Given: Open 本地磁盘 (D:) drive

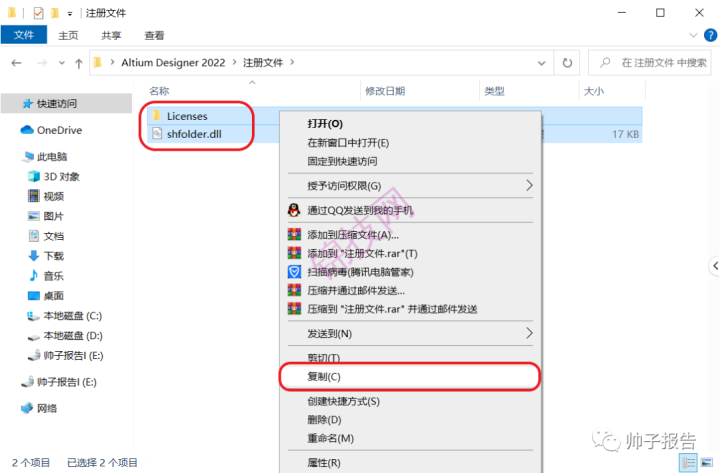Looking at the screenshot, I should point(65,336).
